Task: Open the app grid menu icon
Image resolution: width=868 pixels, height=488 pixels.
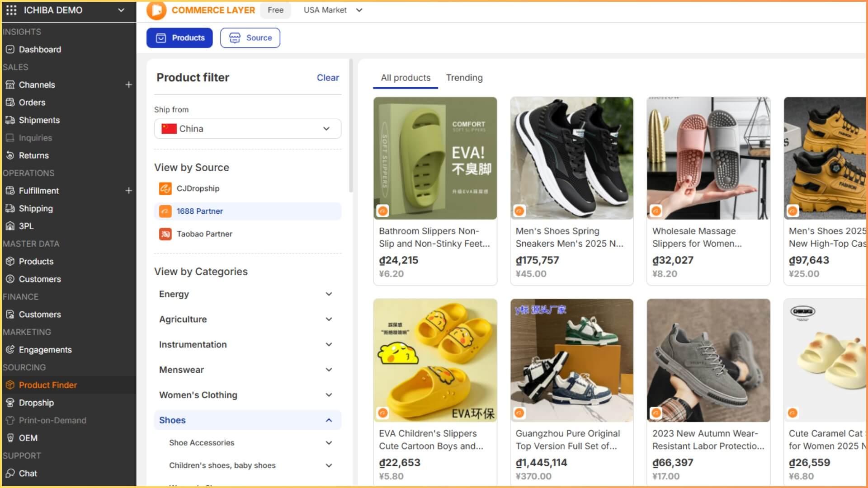Action: coord(11,10)
